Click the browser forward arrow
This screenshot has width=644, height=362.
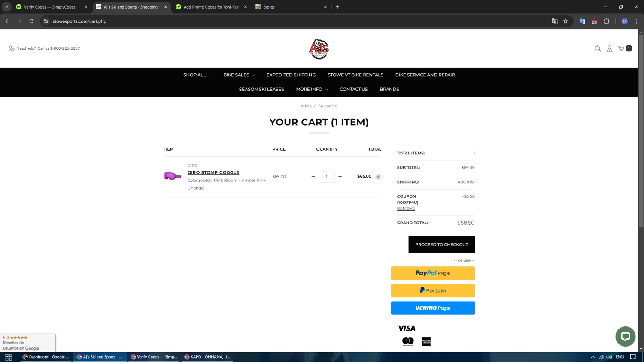19,21
